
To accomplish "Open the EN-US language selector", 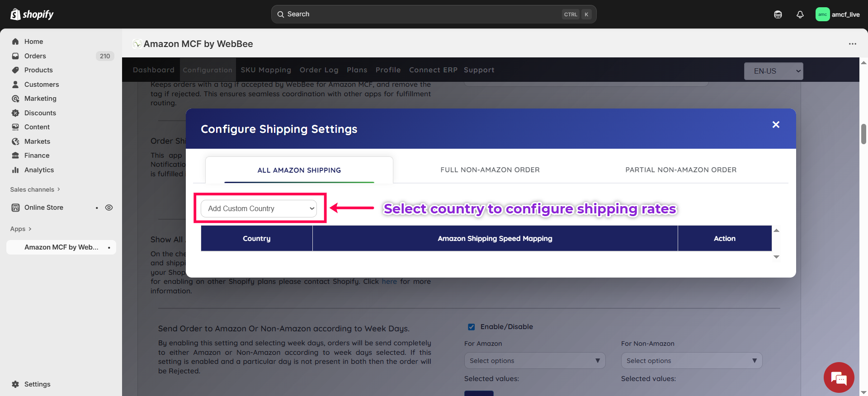I will (x=773, y=71).
